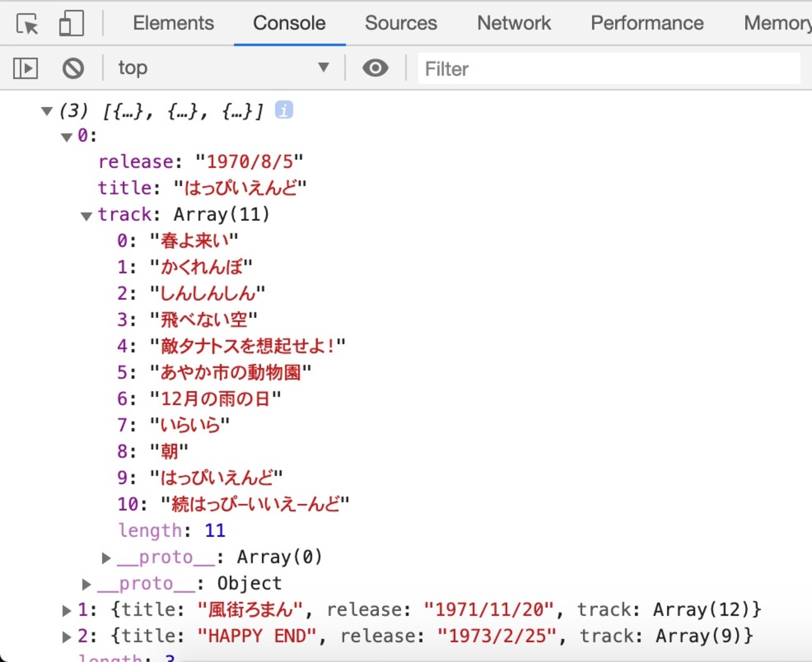Focus the console Filter input
This screenshot has height=662, width=812.
coord(609,69)
